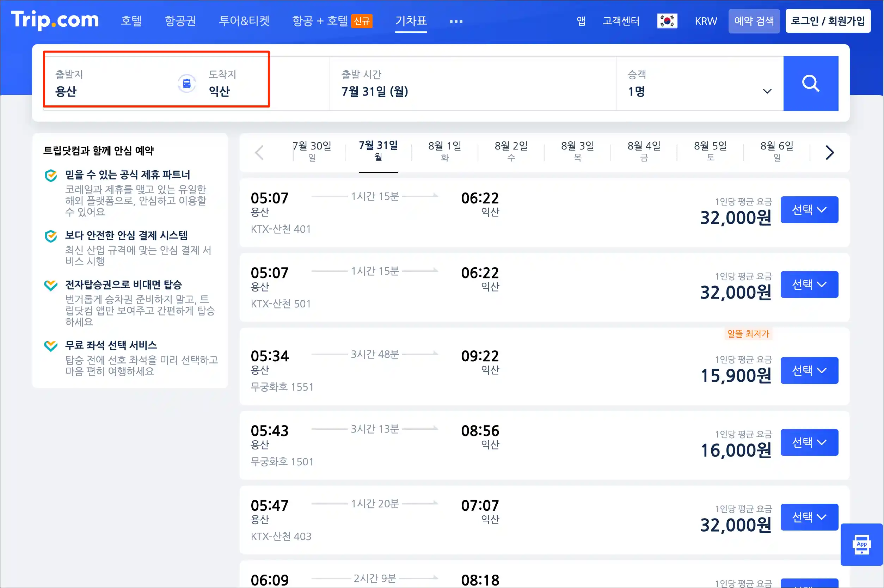The width and height of the screenshot is (884, 588).
Task: Click the 3시간 48분 duration label
Action: [x=375, y=354]
